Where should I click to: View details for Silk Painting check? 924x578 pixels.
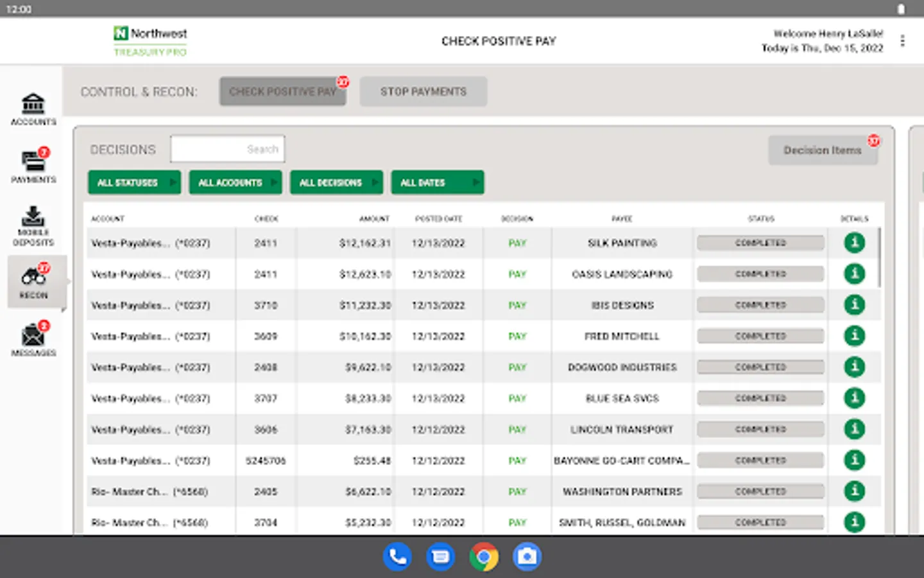pyautogui.click(x=854, y=243)
